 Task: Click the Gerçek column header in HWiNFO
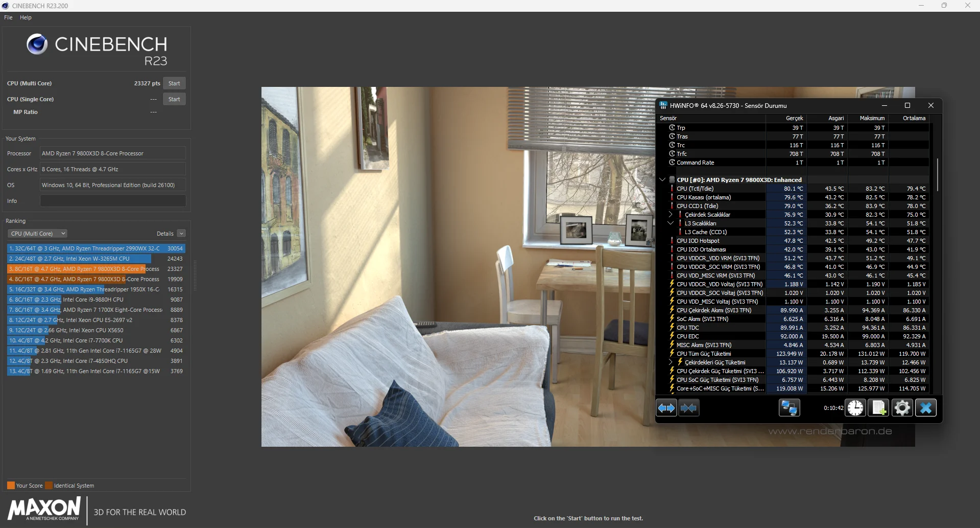click(x=786, y=118)
